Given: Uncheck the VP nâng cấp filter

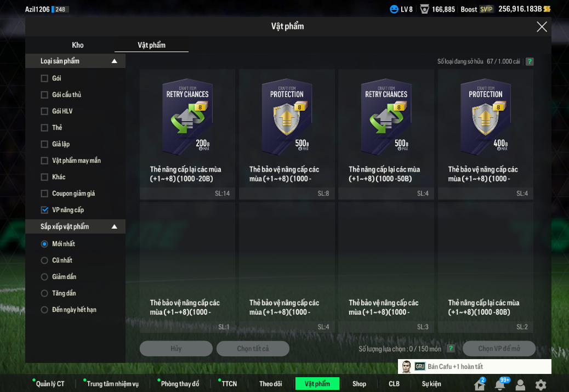Looking at the screenshot, I should (x=44, y=210).
